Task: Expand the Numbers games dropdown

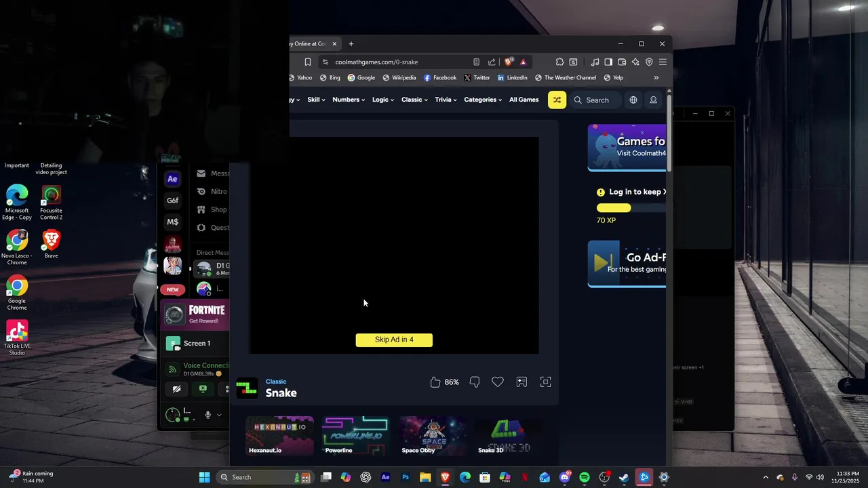Action: [349, 100]
